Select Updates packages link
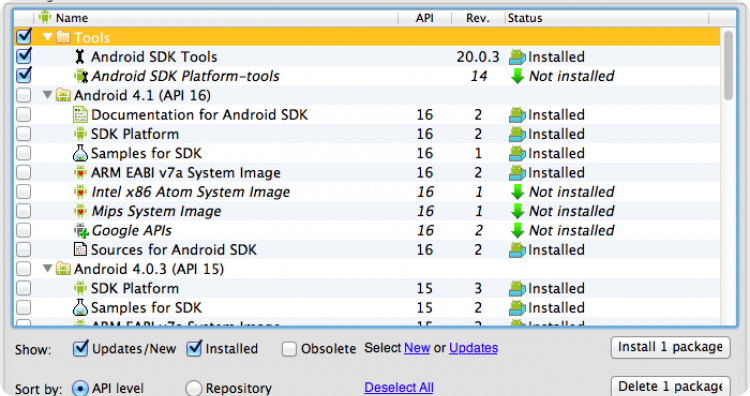 tap(474, 348)
